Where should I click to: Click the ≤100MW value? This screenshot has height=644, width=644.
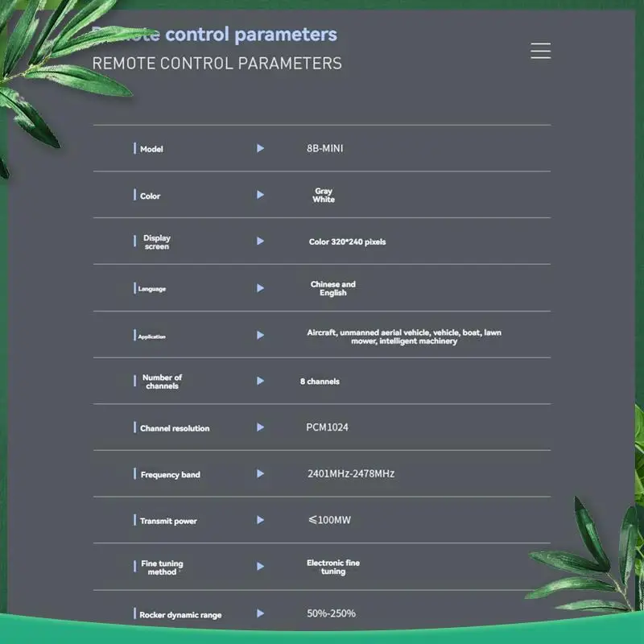pyautogui.click(x=330, y=520)
